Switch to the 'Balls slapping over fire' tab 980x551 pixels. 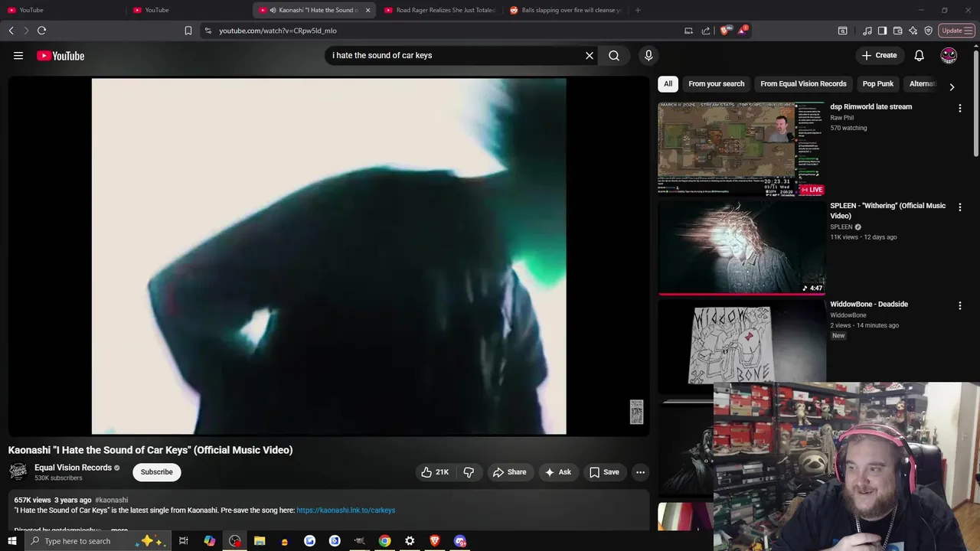point(565,10)
